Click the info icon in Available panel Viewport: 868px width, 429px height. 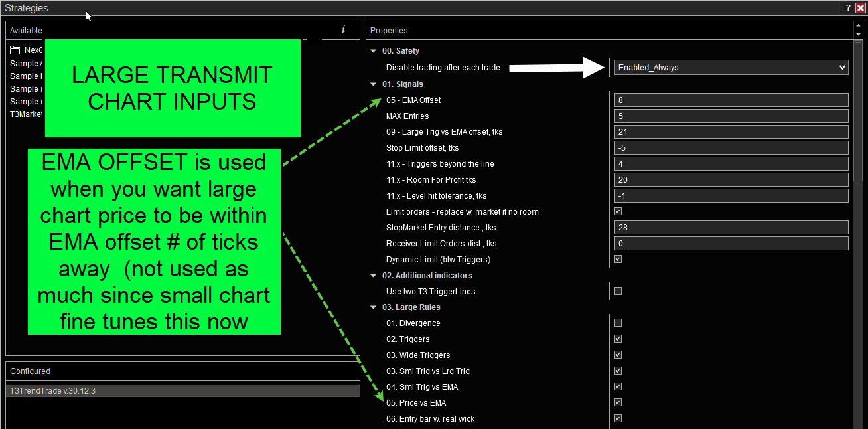click(x=343, y=29)
